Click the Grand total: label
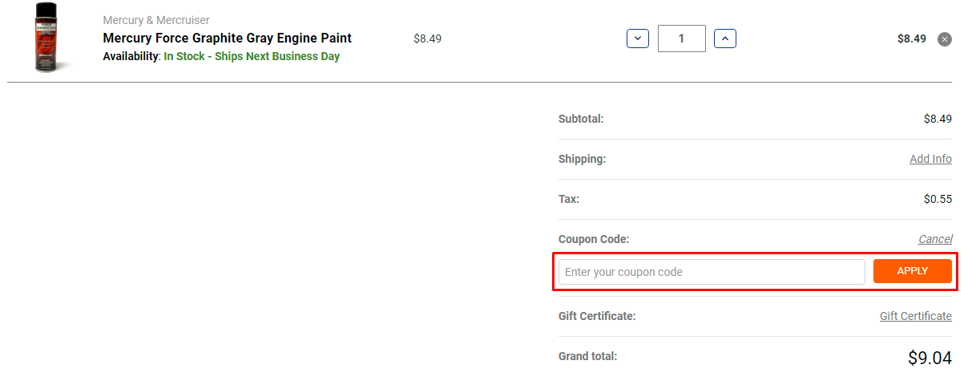980x385 pixels. [588, 356]
